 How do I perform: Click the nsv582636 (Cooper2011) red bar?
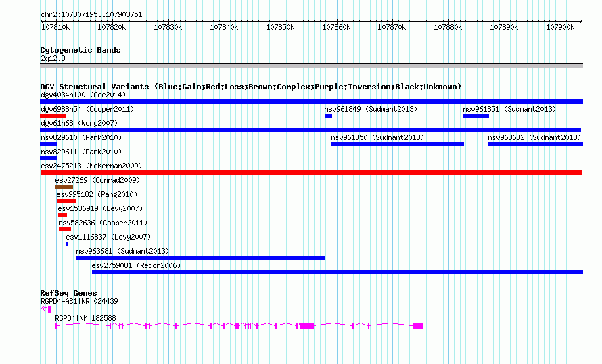[x=65, y=229]
